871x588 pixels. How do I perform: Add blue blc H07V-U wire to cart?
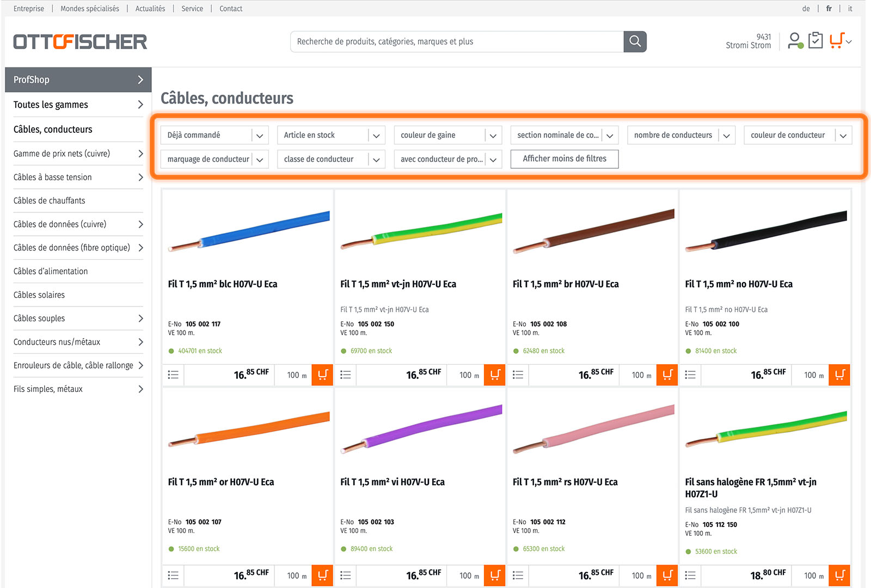[322, 375]
